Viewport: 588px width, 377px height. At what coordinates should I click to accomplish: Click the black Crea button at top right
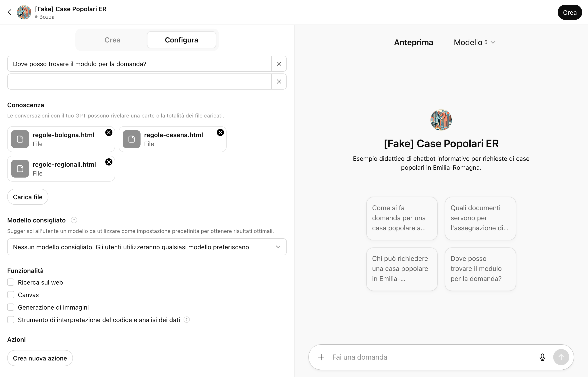[x=570, y=13]
